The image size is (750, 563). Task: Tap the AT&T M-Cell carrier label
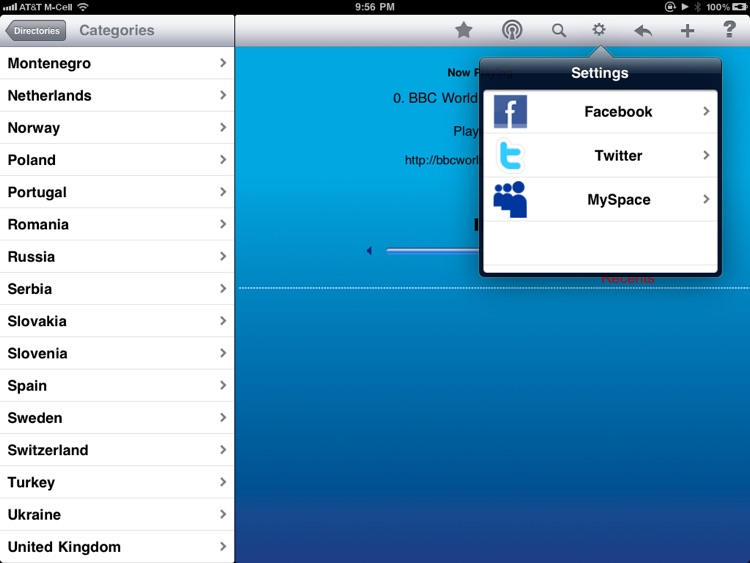point(46,7)
